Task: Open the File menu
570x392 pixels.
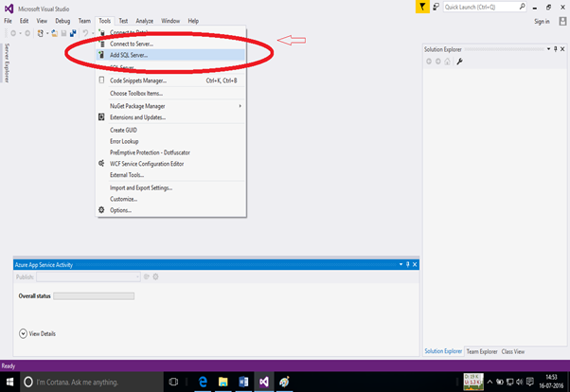Action: [x=8, y=21]
